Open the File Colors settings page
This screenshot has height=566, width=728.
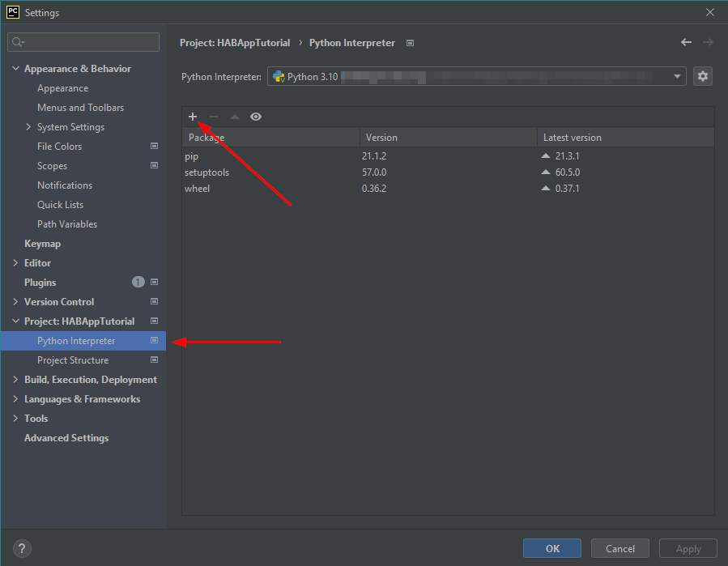click(x=59, y=147)
